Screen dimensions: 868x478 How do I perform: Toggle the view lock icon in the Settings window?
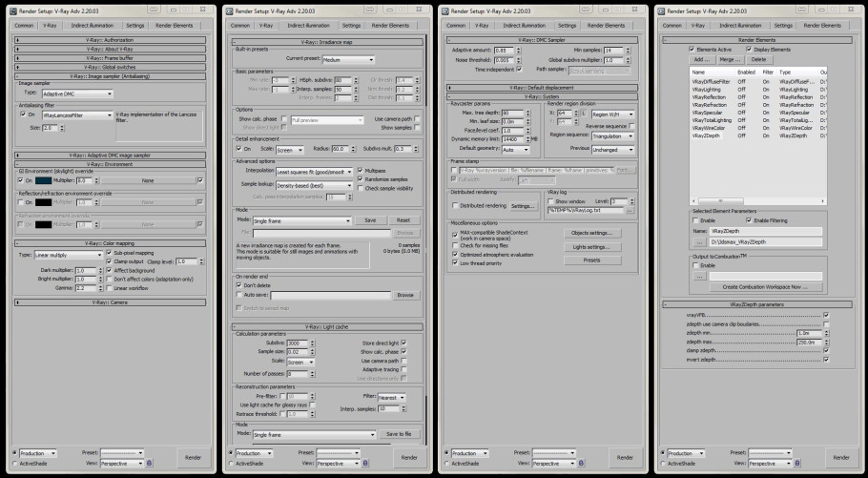coord(581,463)
